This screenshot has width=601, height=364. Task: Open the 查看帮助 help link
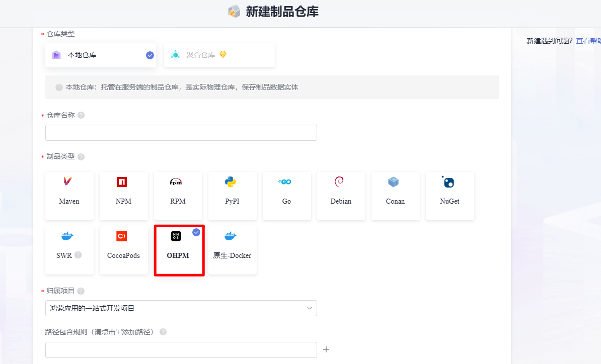[x=588, y=41]
